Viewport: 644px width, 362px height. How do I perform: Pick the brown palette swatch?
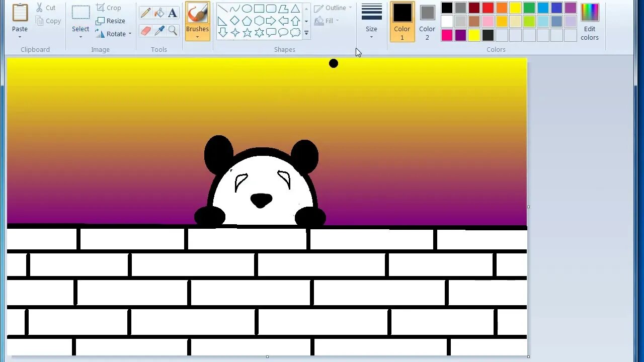(x=474, y=21)
